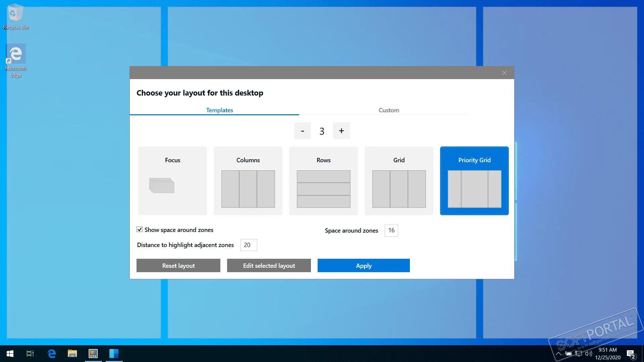Select the Focus layout template

tap(172, 181)
